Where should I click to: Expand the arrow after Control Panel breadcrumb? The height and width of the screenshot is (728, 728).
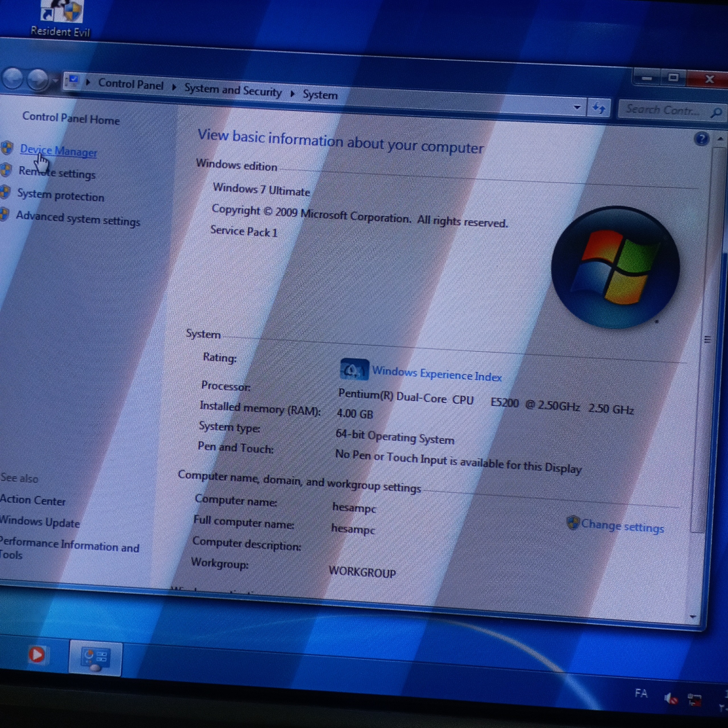click(174, 87)
